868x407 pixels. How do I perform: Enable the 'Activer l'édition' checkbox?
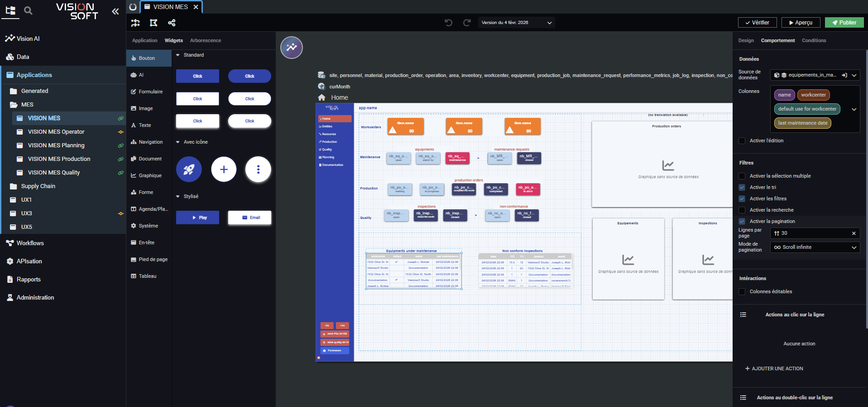click(x=742, y=141)
